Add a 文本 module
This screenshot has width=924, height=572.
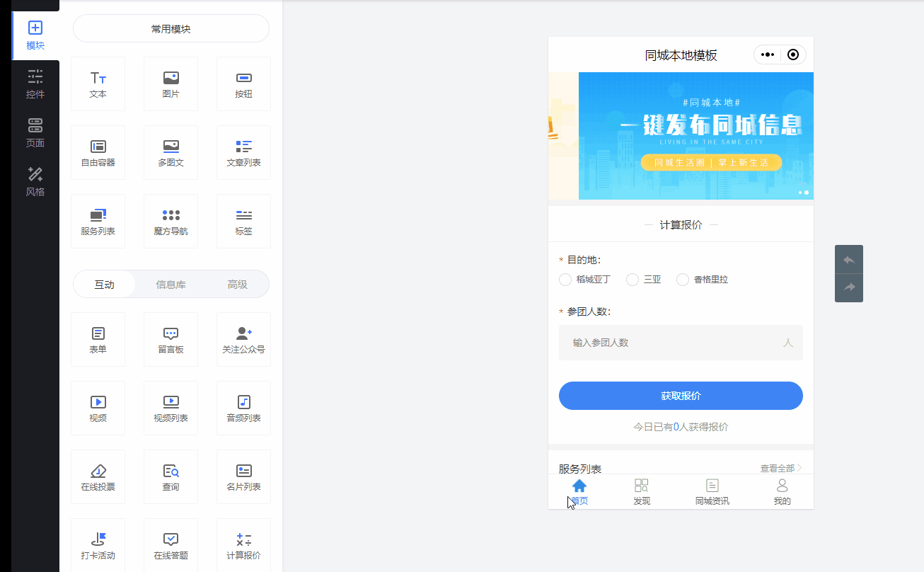pos(98,84)
